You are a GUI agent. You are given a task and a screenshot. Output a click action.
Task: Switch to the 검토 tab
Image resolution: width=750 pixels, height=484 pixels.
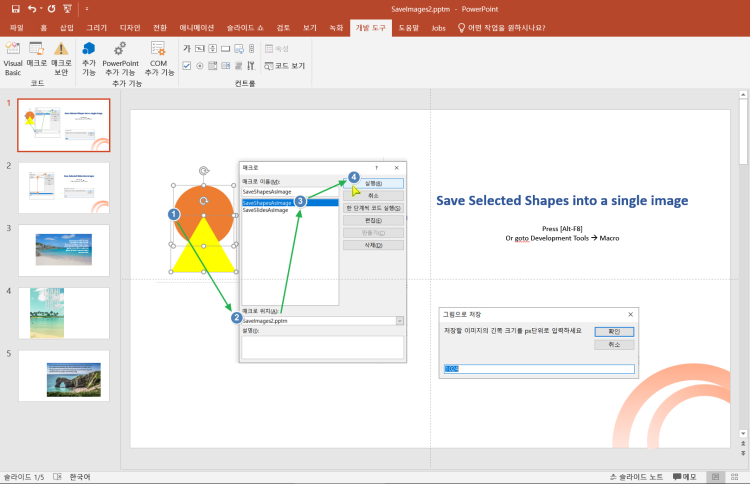point(283,28)
